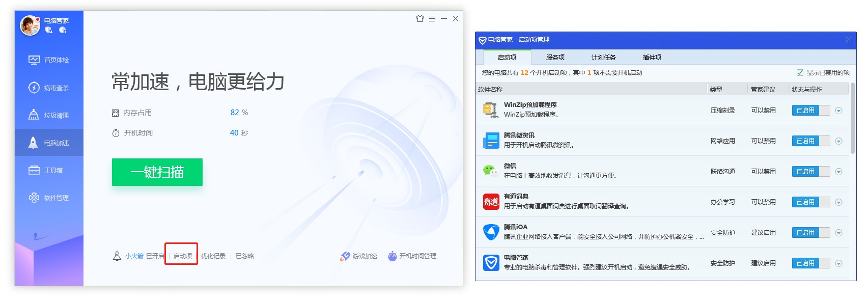Click the 管家建议 column header
868x300 pixels.
click(763, 89)
